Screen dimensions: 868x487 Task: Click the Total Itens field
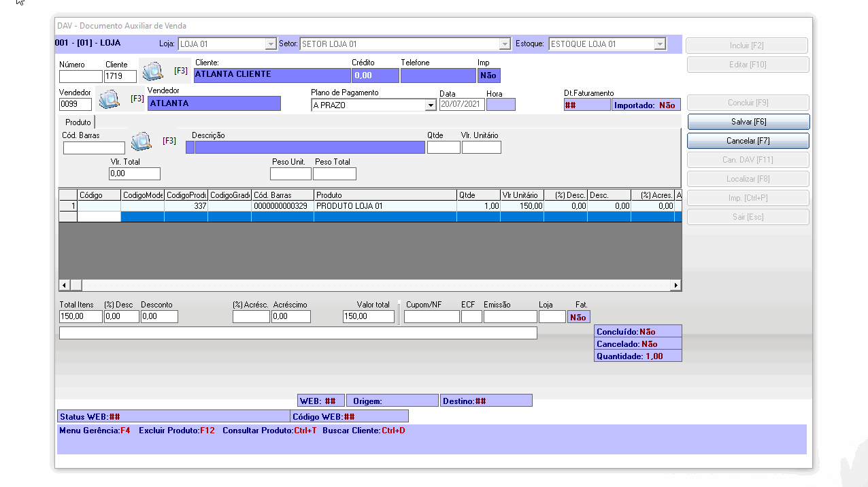(x=81, y=317)
